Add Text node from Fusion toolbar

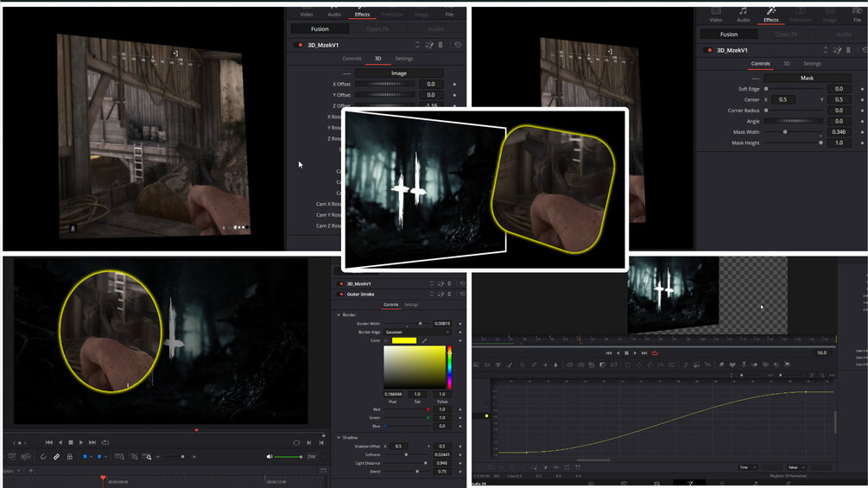pyautogui.click(x=498, y=364)
